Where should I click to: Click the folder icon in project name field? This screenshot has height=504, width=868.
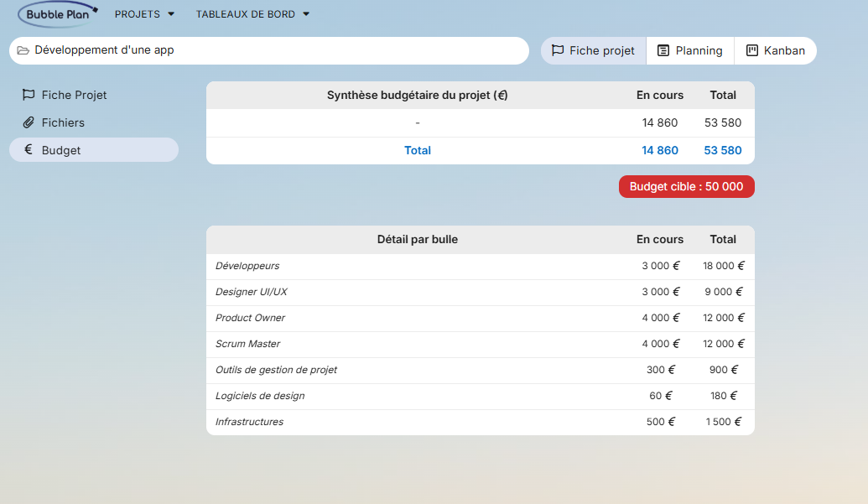[23, 50]
